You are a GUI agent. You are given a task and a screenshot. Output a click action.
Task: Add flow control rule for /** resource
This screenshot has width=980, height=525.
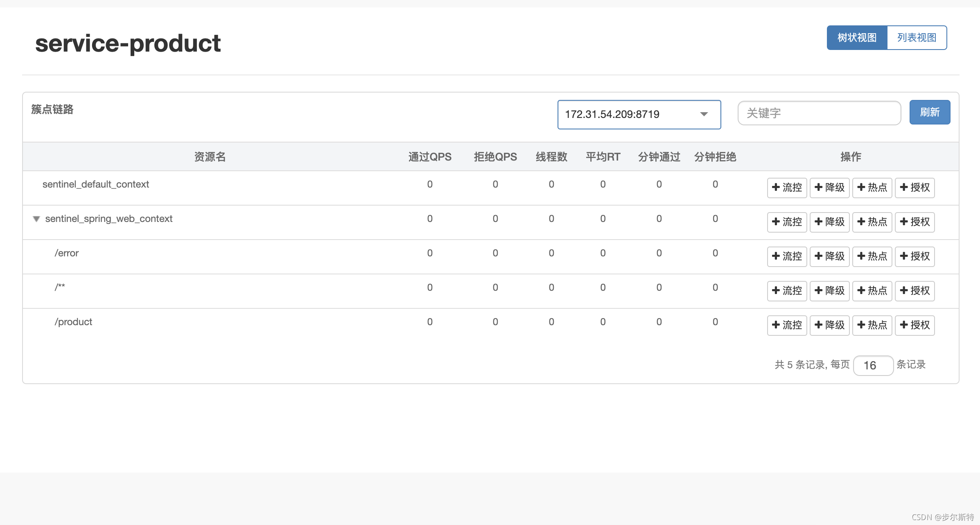point(786,291)
